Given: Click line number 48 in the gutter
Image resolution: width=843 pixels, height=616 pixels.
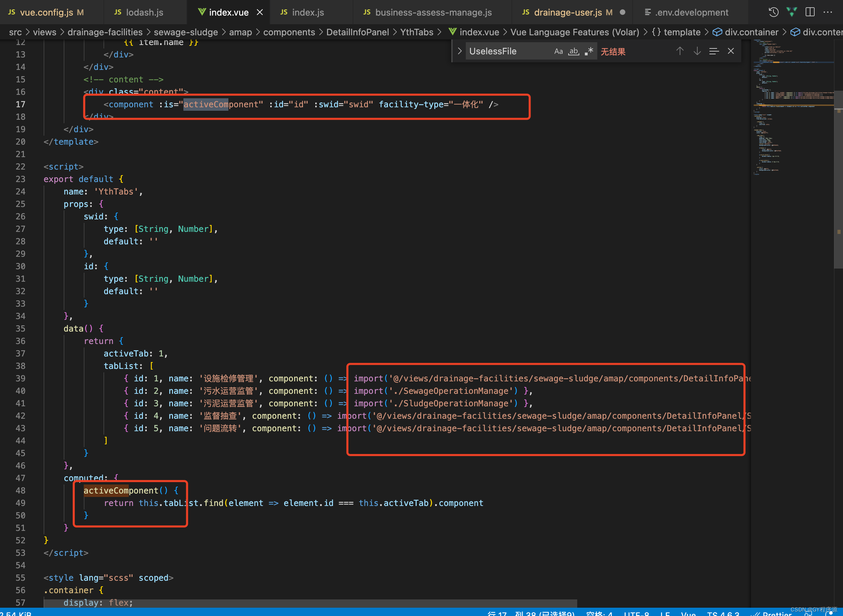Looking at the screenshot, I should click(x=20, y=491).
